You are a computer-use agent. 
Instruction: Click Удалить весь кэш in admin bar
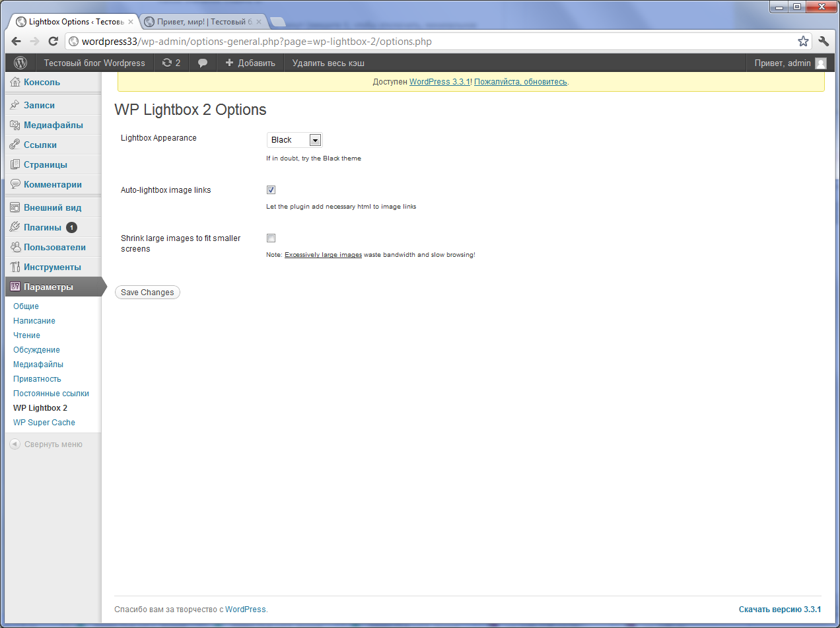coord(328,63)
